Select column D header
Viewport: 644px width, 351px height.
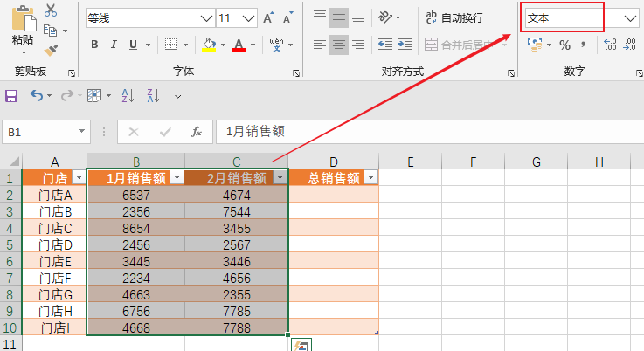pyautogui.click(x=334, y=162)
